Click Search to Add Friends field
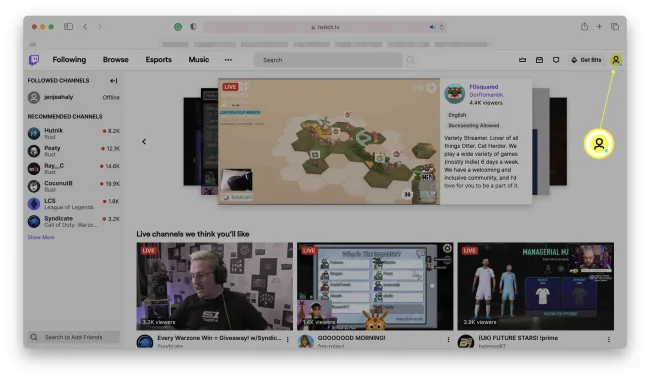 click(x=74, y=337)
